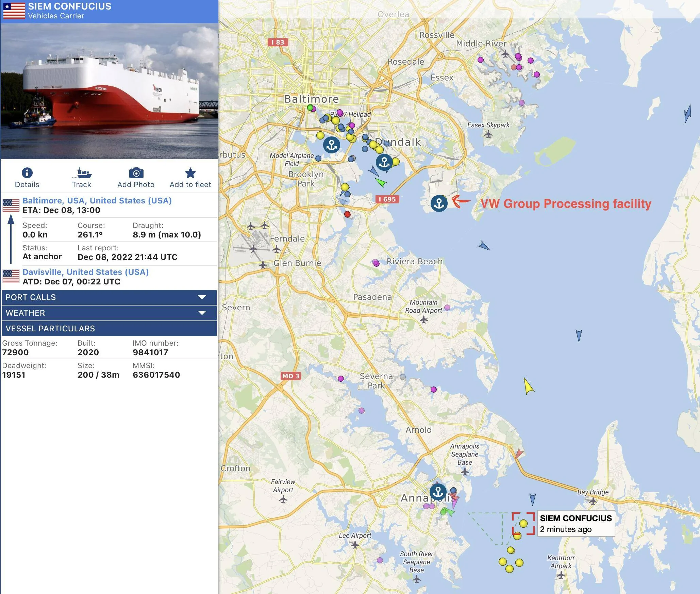Select the Lee Airport plane icon

355,545
